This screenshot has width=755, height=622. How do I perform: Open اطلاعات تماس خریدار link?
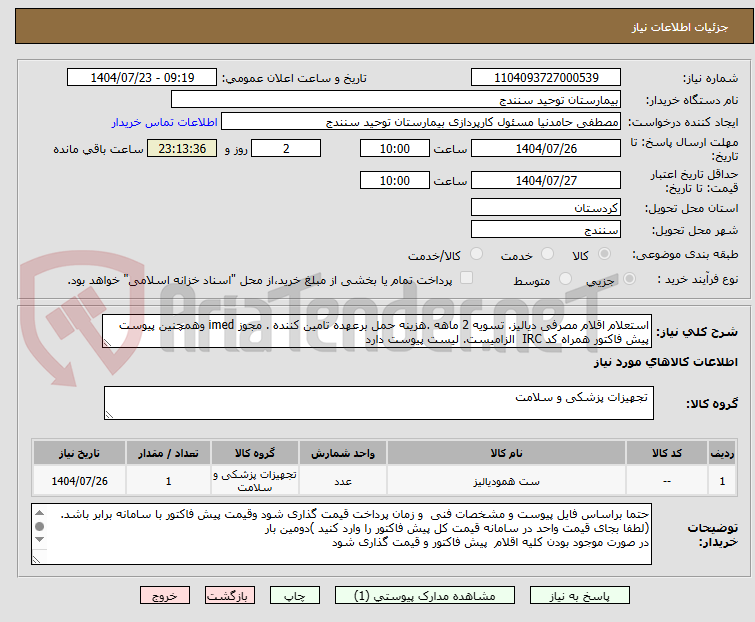pyautogui.click(x=165, y=122)
